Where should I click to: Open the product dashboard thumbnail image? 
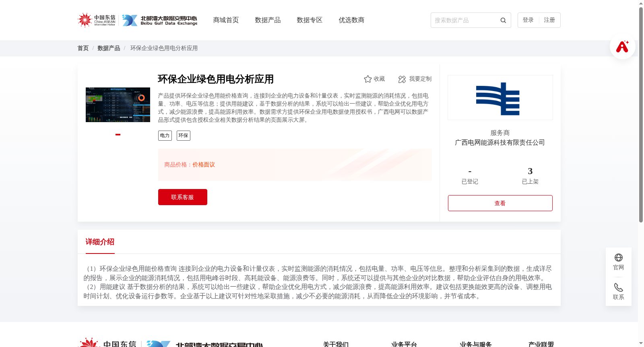pyautogui.click(x=118, y=105)
